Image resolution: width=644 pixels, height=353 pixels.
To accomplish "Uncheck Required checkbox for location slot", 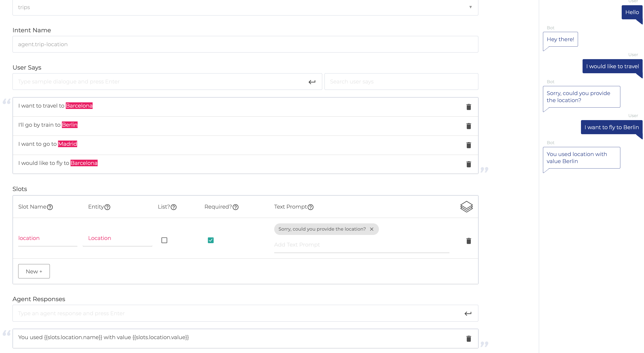I will pyautogui.click(x=210, y=240).
